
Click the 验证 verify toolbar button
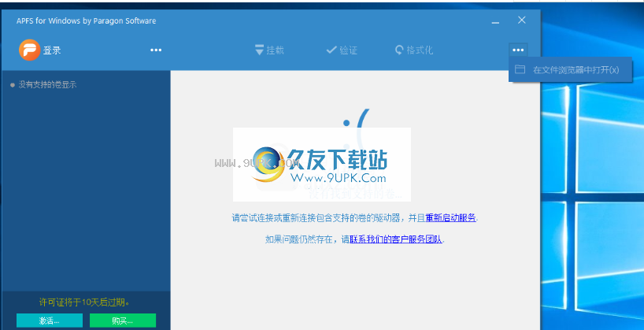(x=342, y=50)
